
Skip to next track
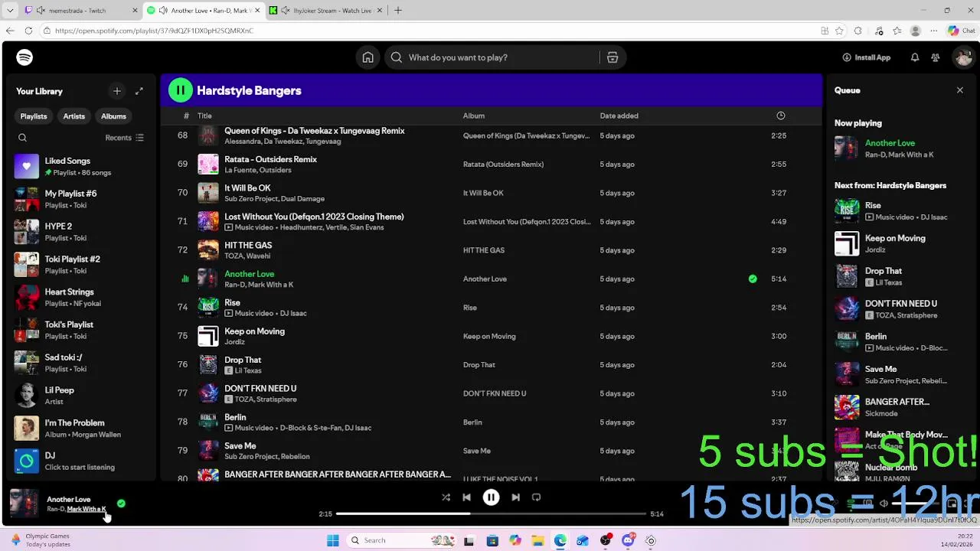[x=516, y=497]
